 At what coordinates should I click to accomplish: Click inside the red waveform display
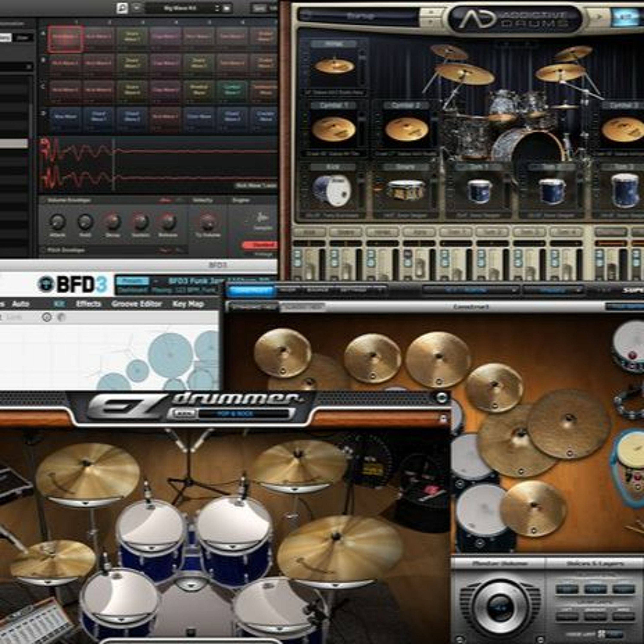pos(159,164)
